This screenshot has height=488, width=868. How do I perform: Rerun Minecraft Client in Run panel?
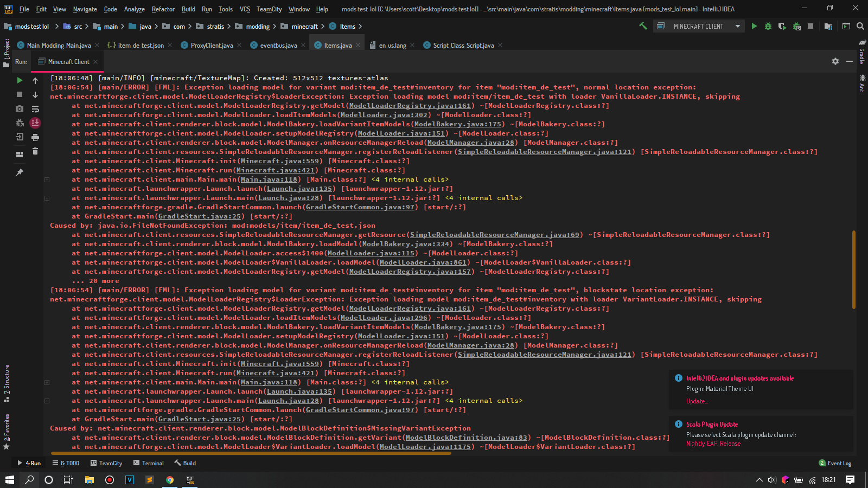tap(20, 80)
